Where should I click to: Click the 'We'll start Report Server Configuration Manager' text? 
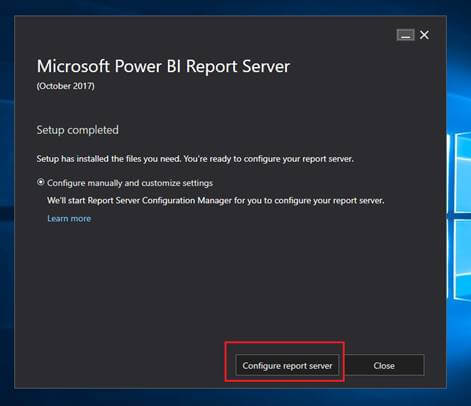coord(216,200)
